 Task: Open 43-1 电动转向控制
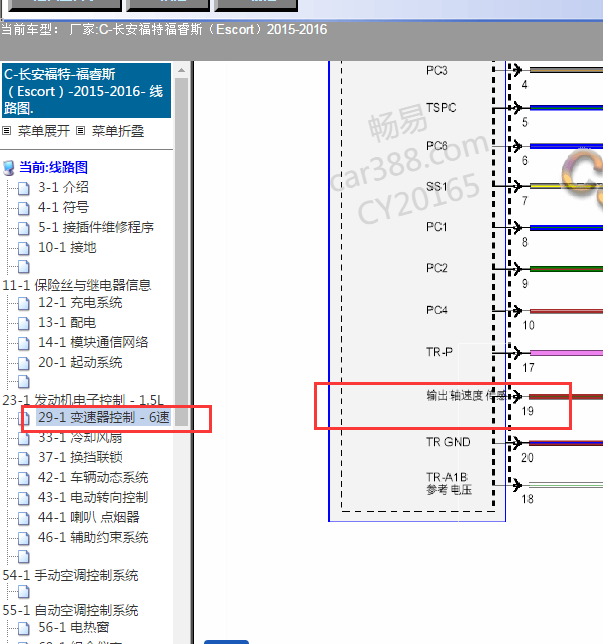pyautogui.click(x=93, y=497)
